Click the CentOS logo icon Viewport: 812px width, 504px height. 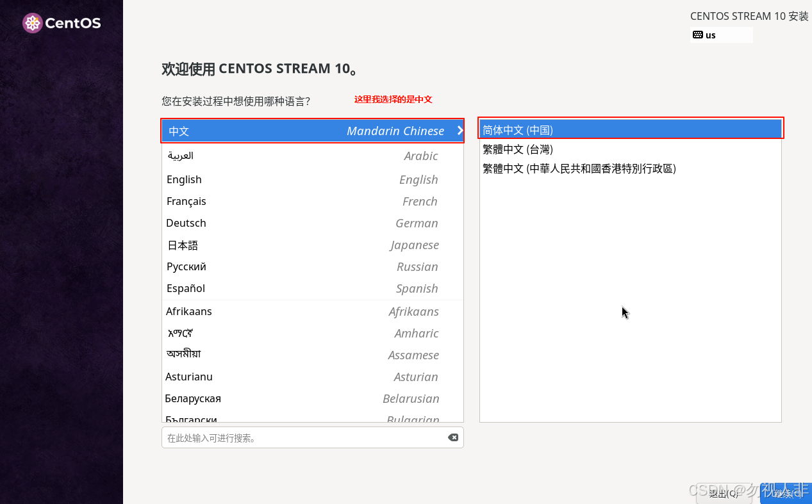tap(32, 24)
